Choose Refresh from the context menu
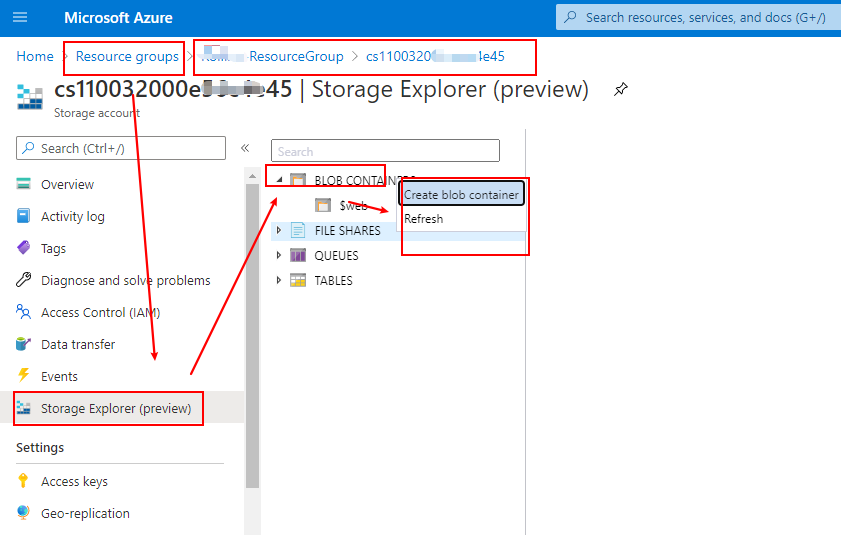841x535 pixels. click(424, 219)
